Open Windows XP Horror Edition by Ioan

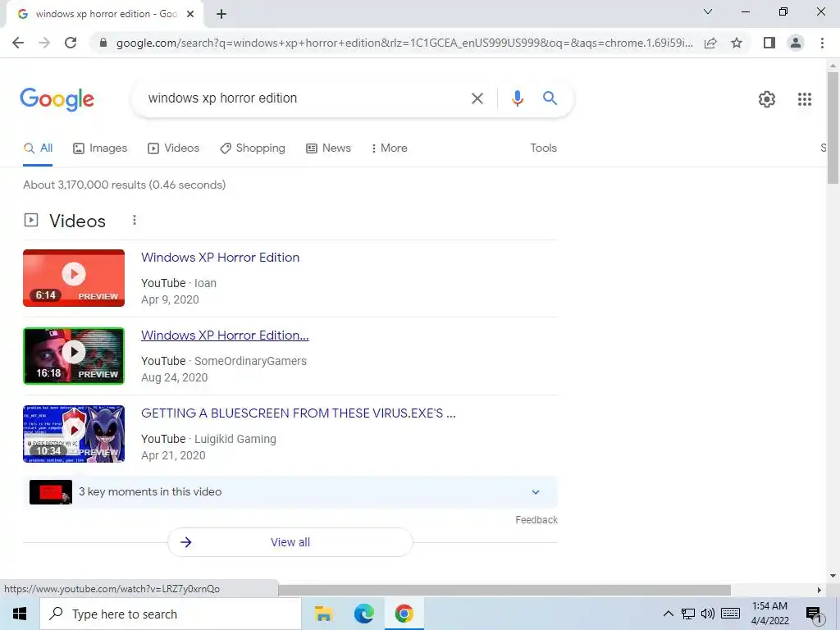pos(220,258)
